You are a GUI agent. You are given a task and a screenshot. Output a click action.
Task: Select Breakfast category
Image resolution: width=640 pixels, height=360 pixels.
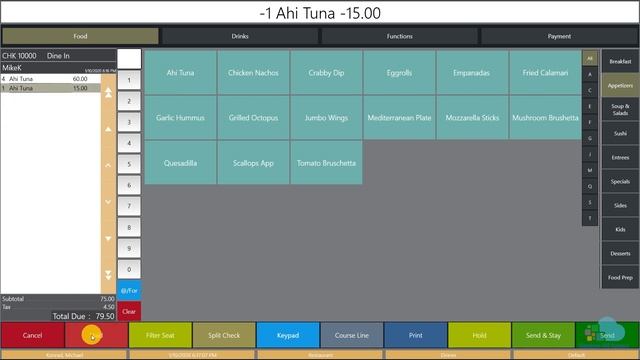[620, 61]
